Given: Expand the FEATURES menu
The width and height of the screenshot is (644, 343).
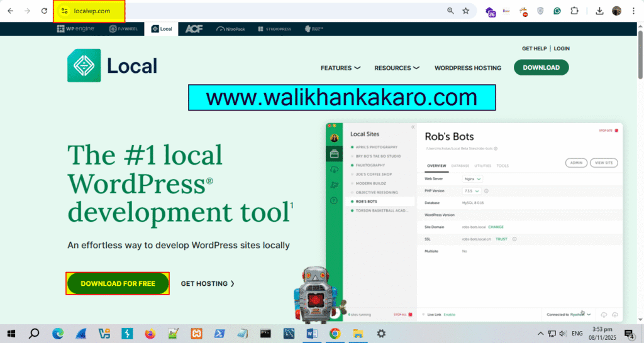Looking at the screenshot, I should coord(340,68).
